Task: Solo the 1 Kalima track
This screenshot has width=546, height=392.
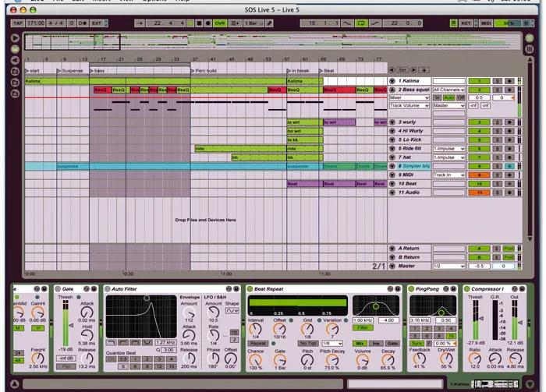Action: [x=498, y=81]
